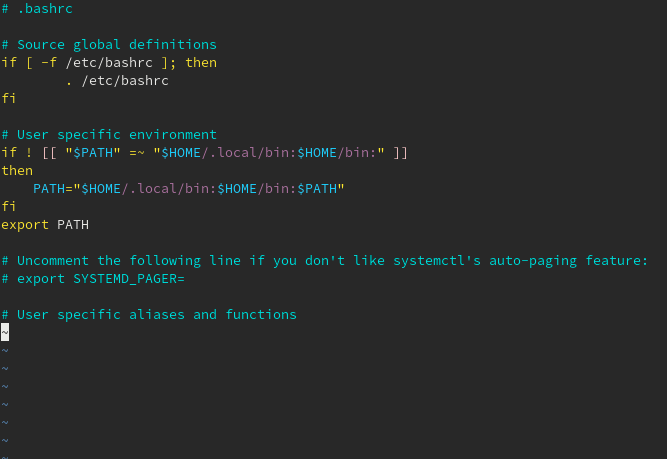Click the 'if [ -f /etc/bashrc ]; then' line

109,63
